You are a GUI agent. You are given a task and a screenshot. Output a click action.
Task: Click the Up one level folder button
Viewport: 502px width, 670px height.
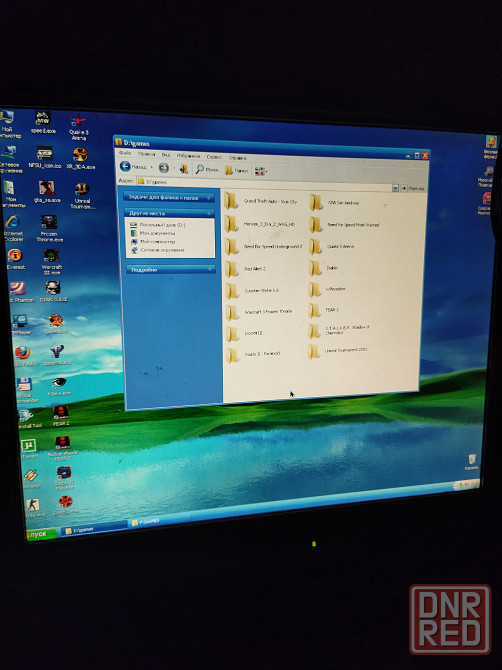tap(184, 169)
